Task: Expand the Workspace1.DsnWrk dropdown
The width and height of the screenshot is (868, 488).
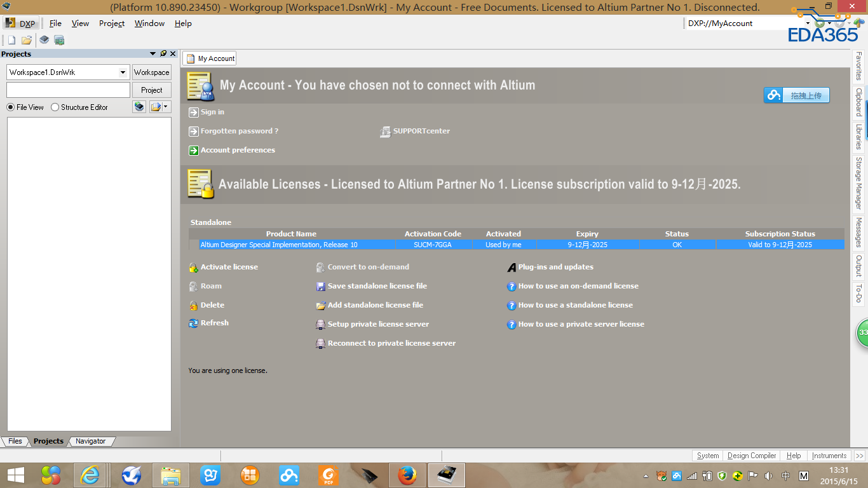Action: pos(123,72)
